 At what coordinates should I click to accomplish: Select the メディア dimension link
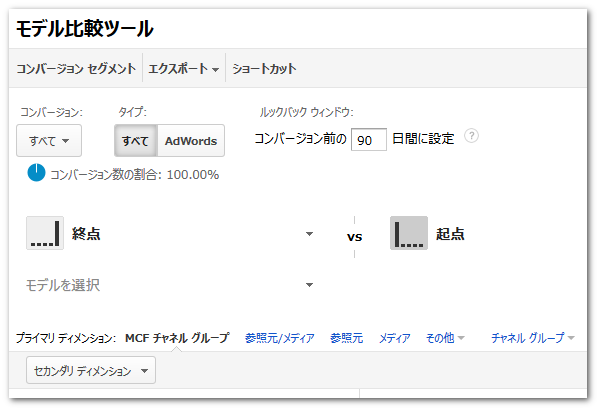click(394, 338)
